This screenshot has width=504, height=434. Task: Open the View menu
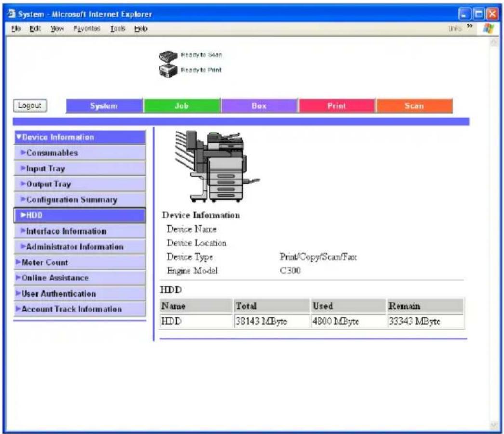point(56,28)
